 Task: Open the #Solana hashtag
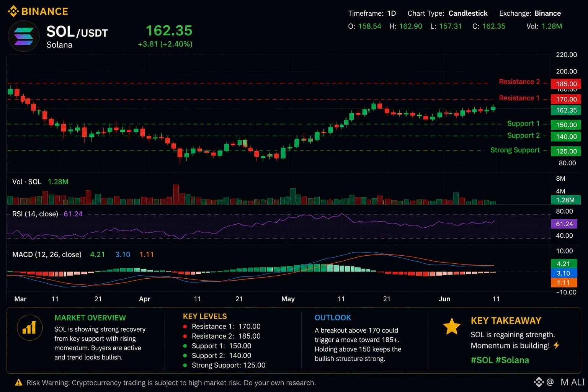pyautogui.click(x=512, y=360)
